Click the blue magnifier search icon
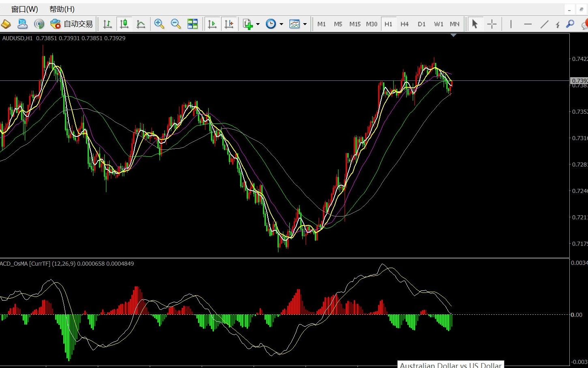 click(x=570, y=24)
